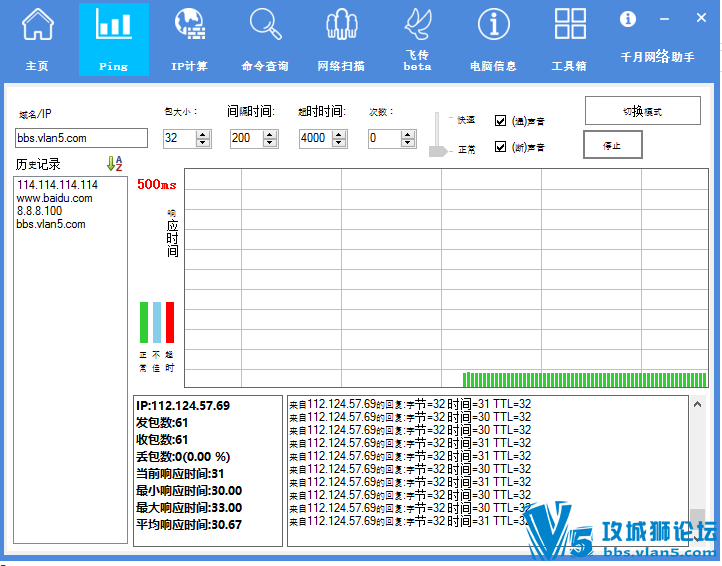Screen dimensions: 722x566
Task: Increase 次数 with up arrow
Action: tap(408, 134)
